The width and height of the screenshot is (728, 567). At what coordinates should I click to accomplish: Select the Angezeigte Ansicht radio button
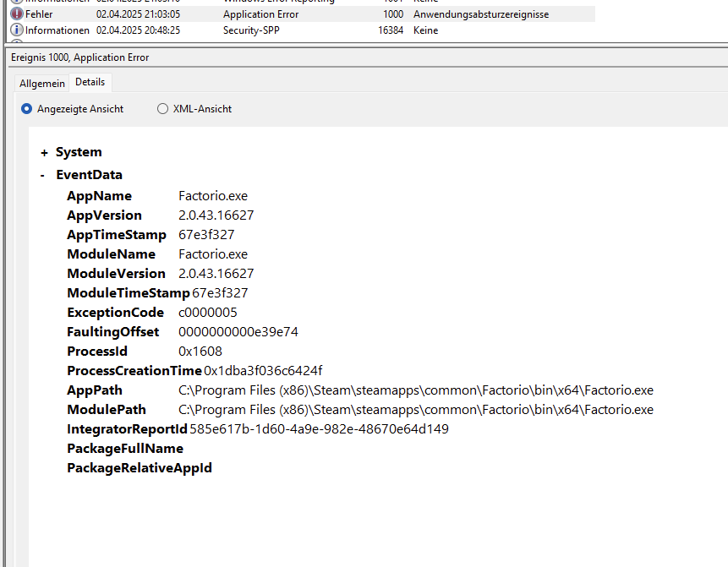(x=27, y=109)
